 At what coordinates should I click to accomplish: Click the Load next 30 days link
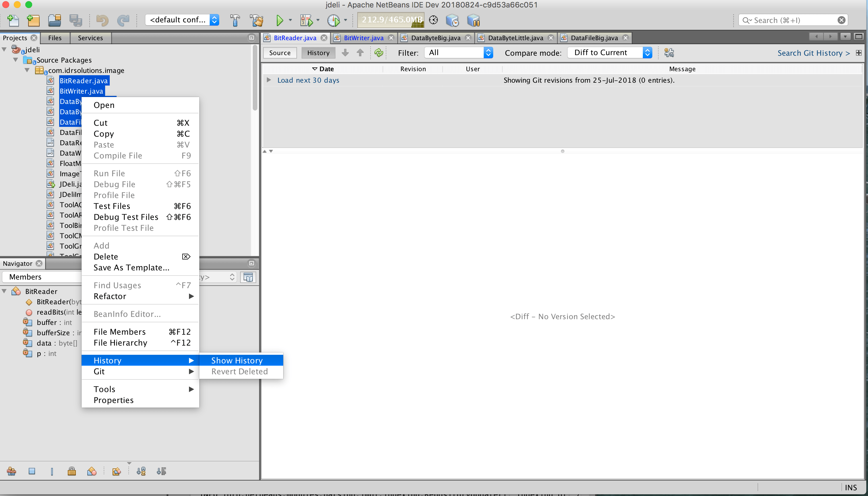308,80
